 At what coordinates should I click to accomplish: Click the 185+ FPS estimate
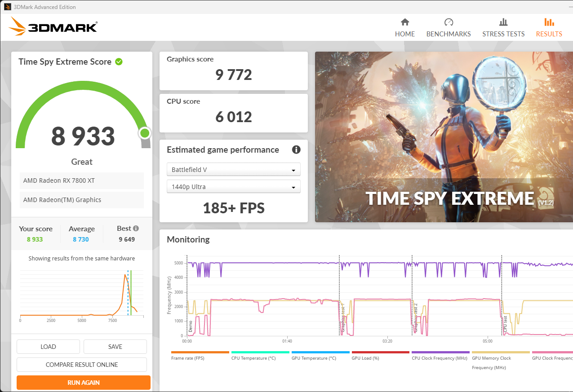click(x=234, y=208)
